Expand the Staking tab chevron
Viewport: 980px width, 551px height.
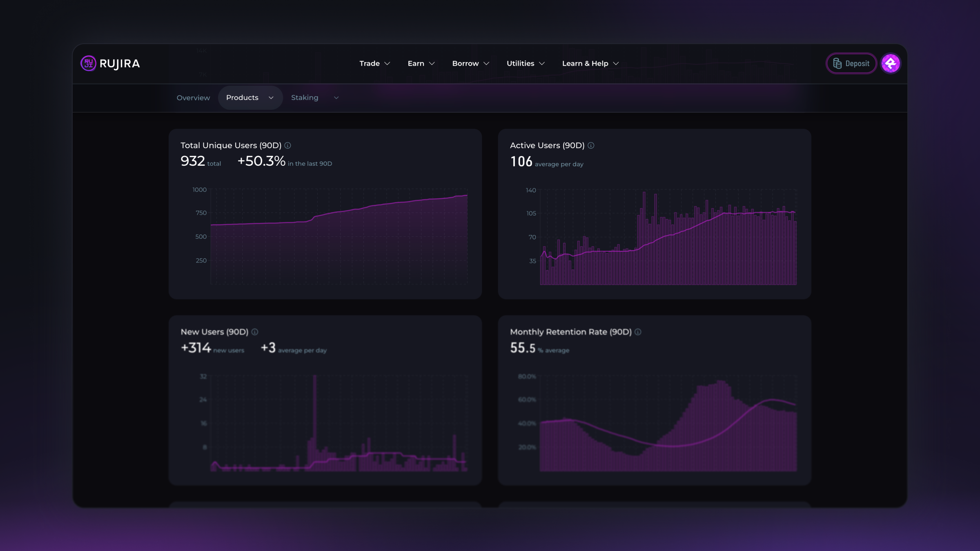[x=336, y=98]
